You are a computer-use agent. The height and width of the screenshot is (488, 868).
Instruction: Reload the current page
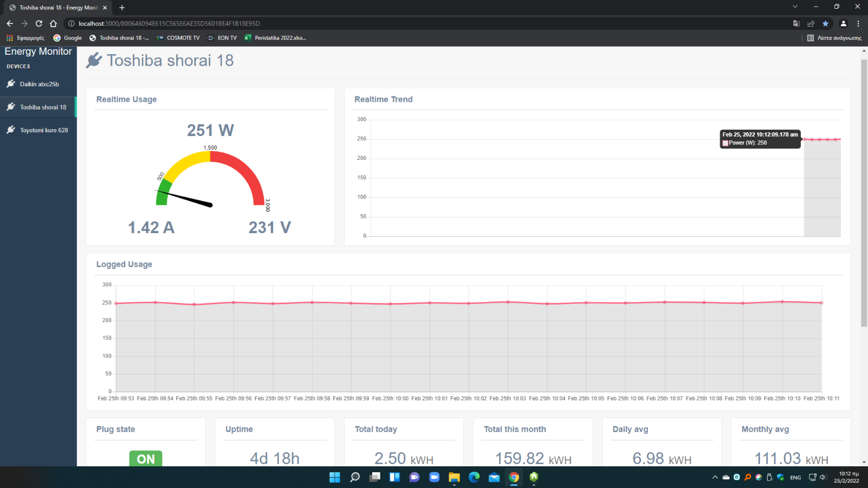39,23
